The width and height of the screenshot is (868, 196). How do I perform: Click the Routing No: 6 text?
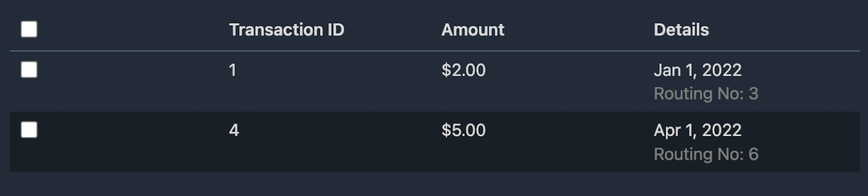pyautogui.click(x=706, y=154)
